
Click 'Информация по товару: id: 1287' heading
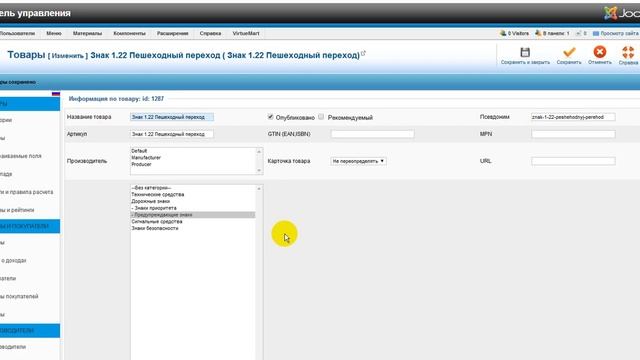(116, 99)
